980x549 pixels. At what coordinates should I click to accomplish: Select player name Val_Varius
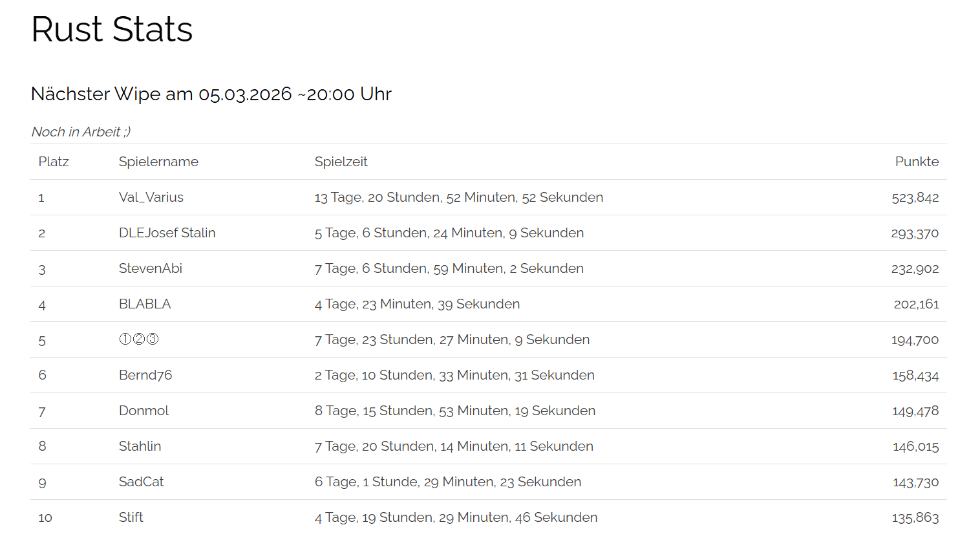click(x=151, y=197)
